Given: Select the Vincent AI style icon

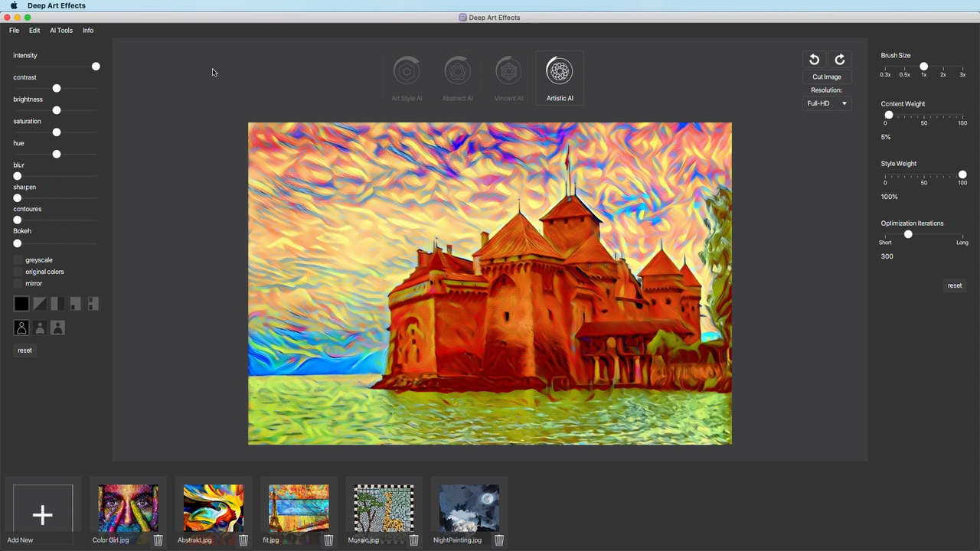Looking at the screenshot, I should point(508,70).
